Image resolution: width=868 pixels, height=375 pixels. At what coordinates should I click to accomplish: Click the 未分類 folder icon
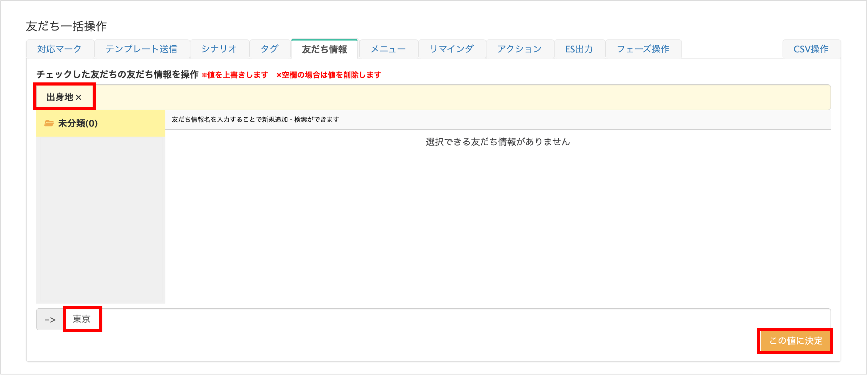click(x=49, y=123)
